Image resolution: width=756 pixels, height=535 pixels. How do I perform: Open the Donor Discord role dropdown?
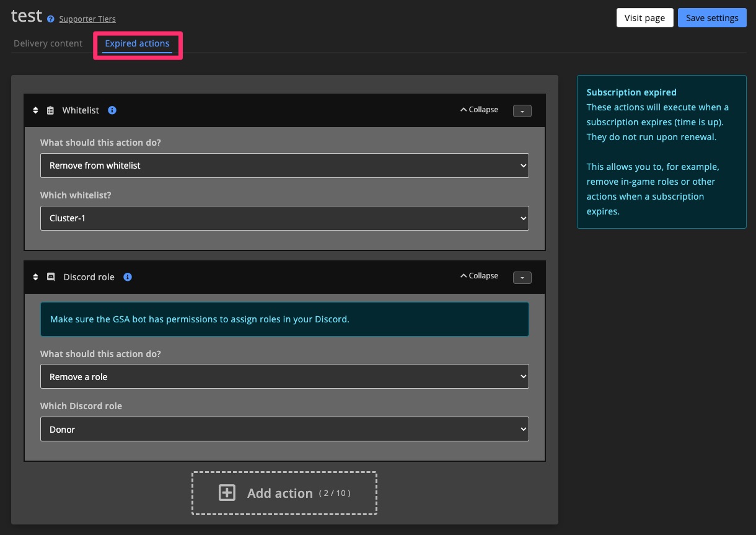click(284, 429)
